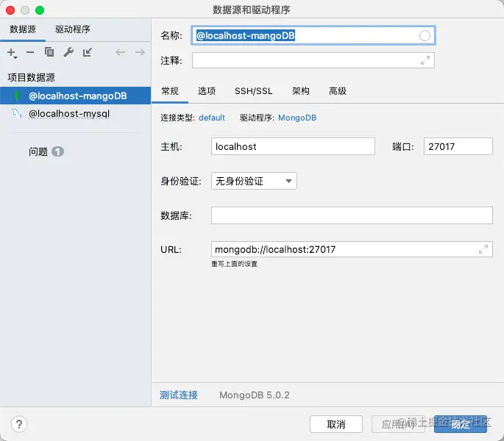The width and height of the screenshot is (504, 441).
Task: Navigate forward with right arrow
Action: [140, 52]
